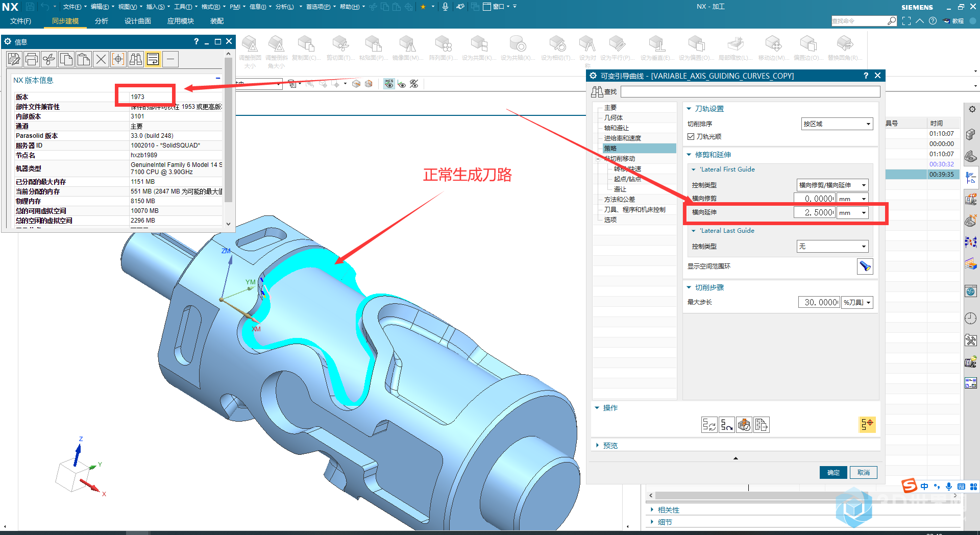The height and width of the screenshot is (535, 980).
Task: Click the Generate tool path icon under 操作
Action: (709, 425)
